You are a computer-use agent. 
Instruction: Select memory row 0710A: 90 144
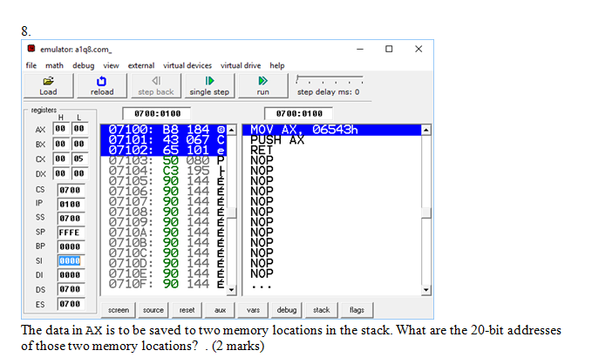pyautogui.click(x=164, y=233)
